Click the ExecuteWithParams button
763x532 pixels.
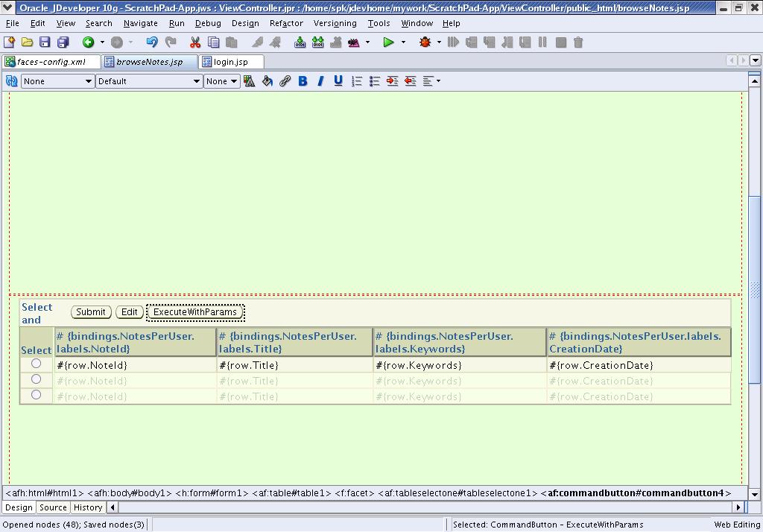pos(194,312)
